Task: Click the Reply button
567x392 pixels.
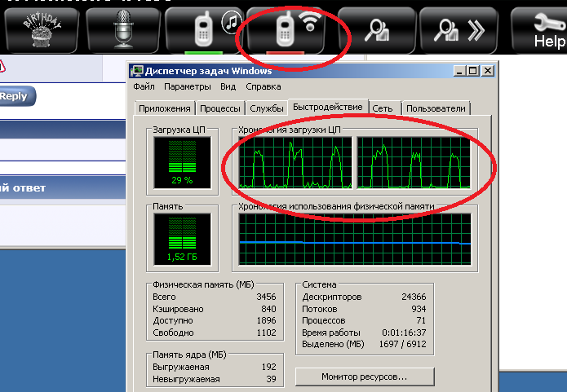Action: tap(14, 96)
